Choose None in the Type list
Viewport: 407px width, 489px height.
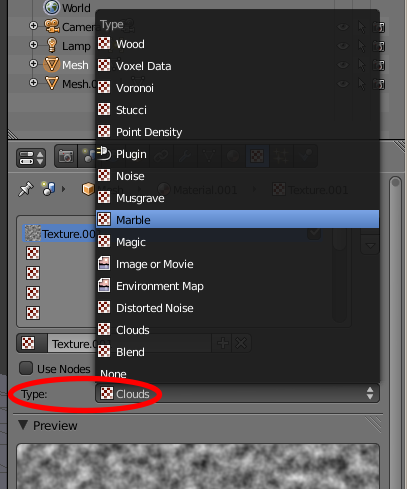[x=237, y=374]
